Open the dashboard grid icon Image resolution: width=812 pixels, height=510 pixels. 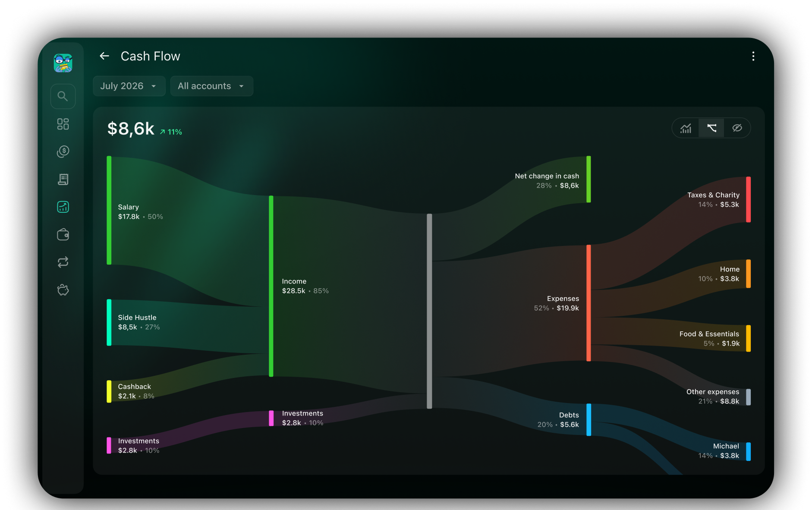click(63, 124)
